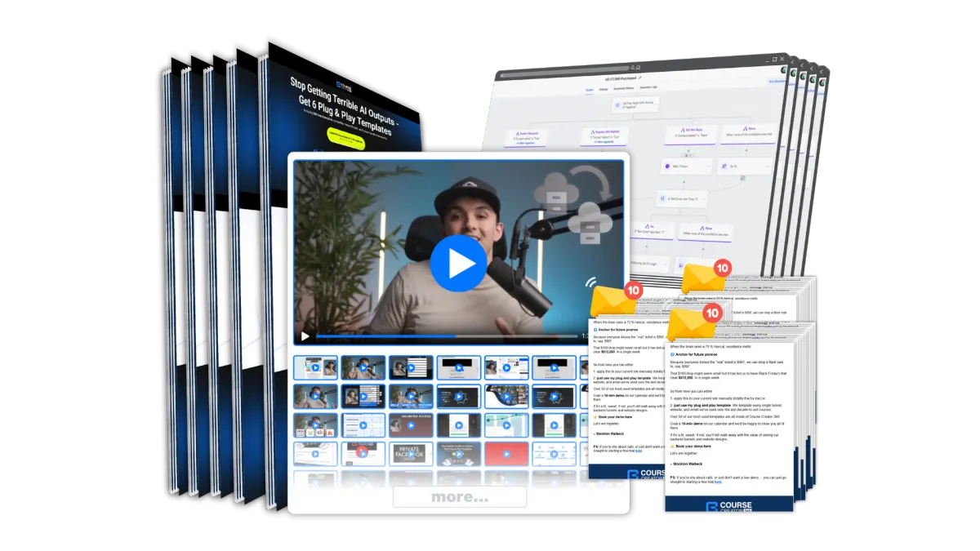Click the Course Creator logo in the front email footer
Image resolution: width=980 pixels, height=551 pixels.
pyautogui.click(x=730, y=508)
